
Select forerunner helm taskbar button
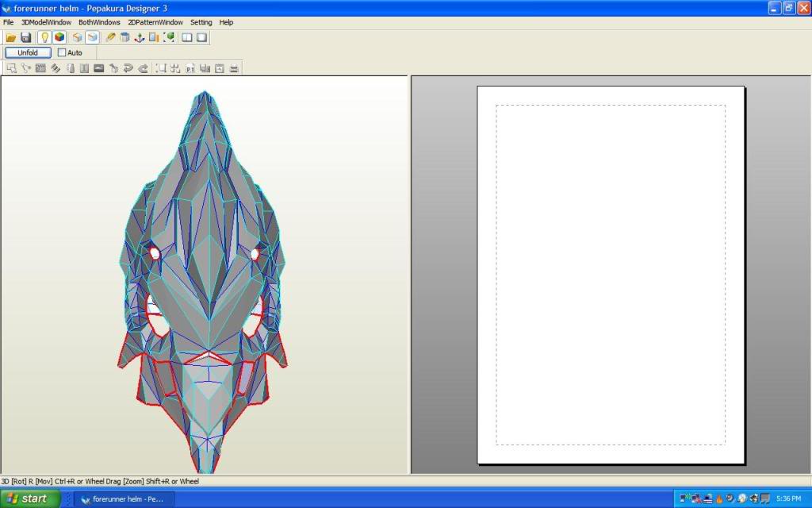click(x=124, y=499)
